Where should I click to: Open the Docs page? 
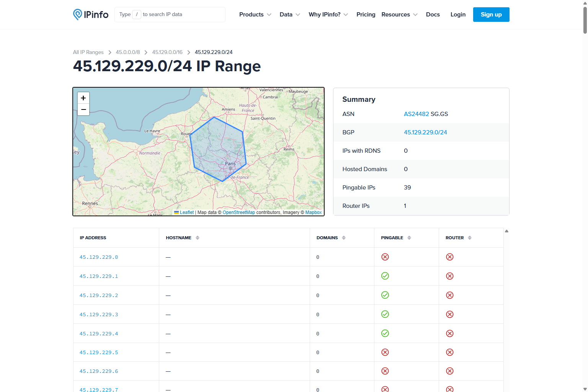coord(433,15)
